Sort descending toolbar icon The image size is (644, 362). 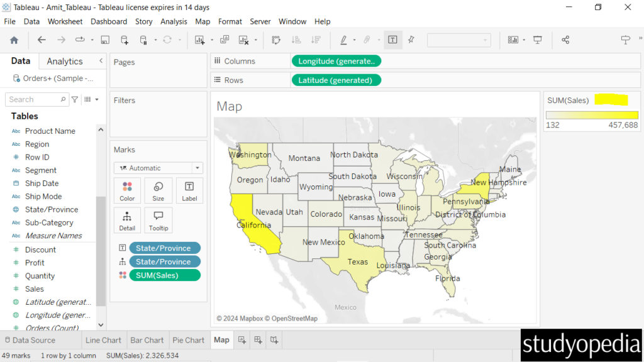point(316,40)
